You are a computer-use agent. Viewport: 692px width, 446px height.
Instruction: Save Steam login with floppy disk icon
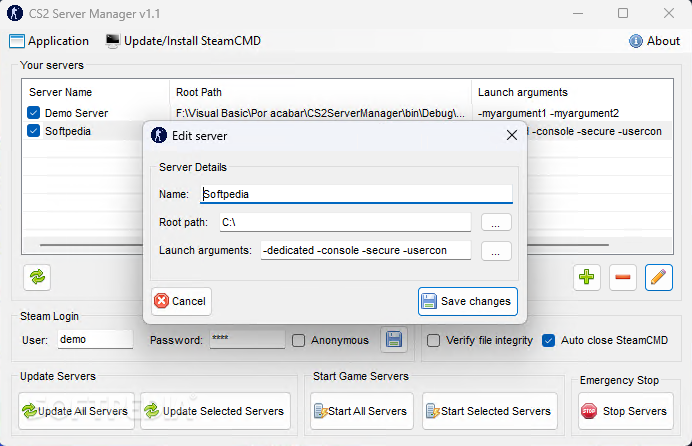tap(394, 340)
